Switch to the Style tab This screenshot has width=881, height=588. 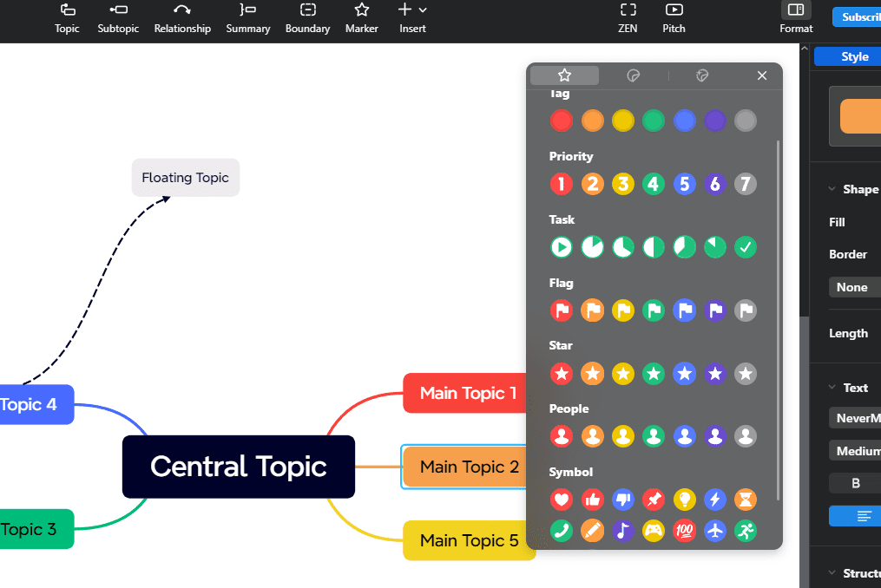[854, 56]
